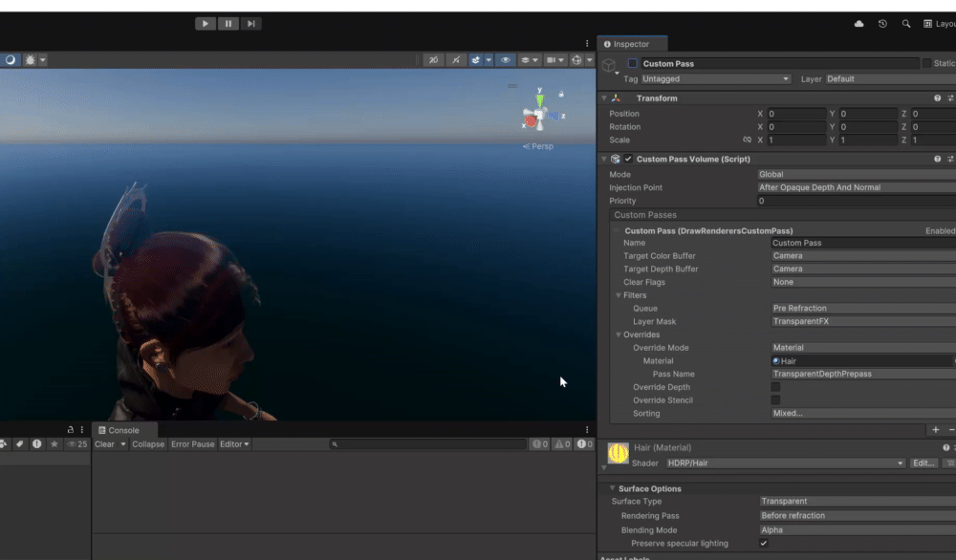This screenshot has width=956, height=560.
Task: Open the Shader HDRP/Hair dropdown
Action: click(x=785, y=463)
